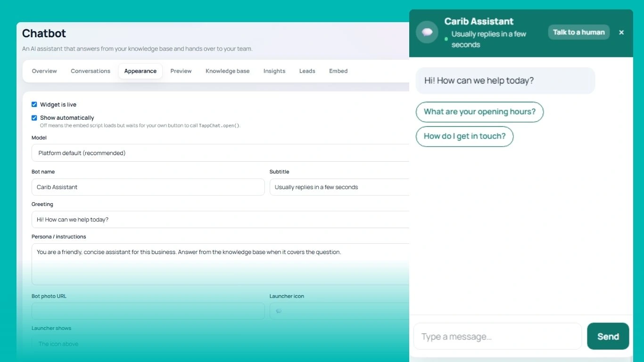644x362 pixels.
Task: Go to the Preview tab
Action: tap(181, 71)
